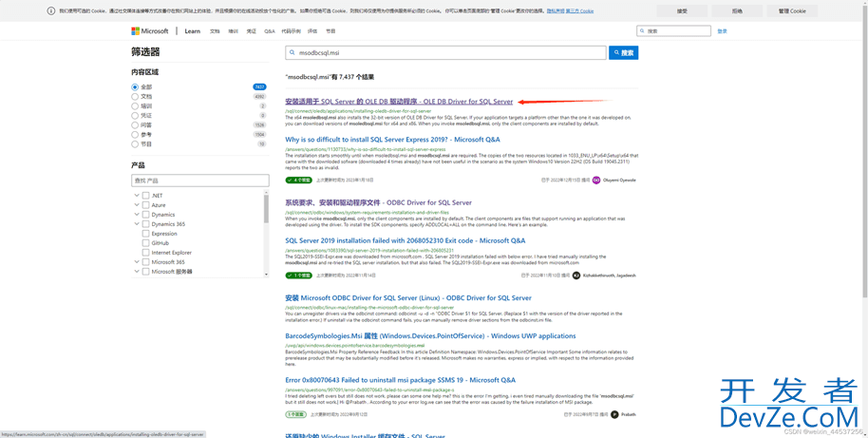Open 文档 in the top navigation
The image size is (868, 438).
pos(215,31)
